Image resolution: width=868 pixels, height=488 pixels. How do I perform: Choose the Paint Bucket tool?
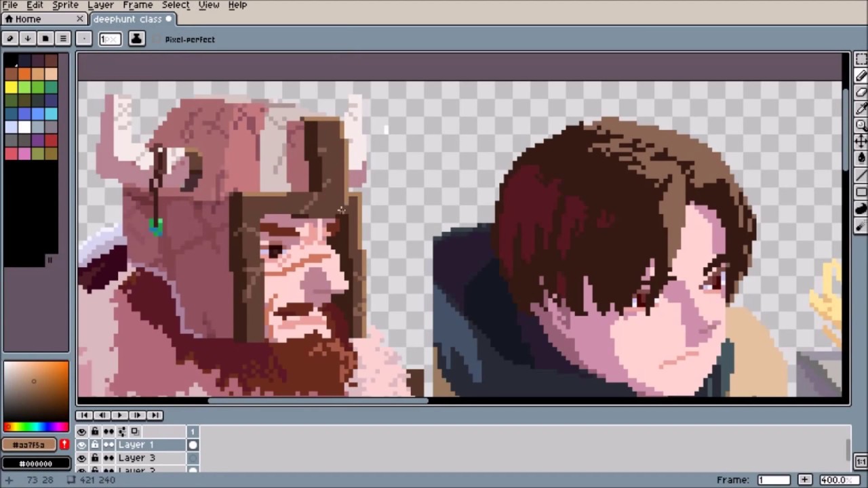point(861,157)
